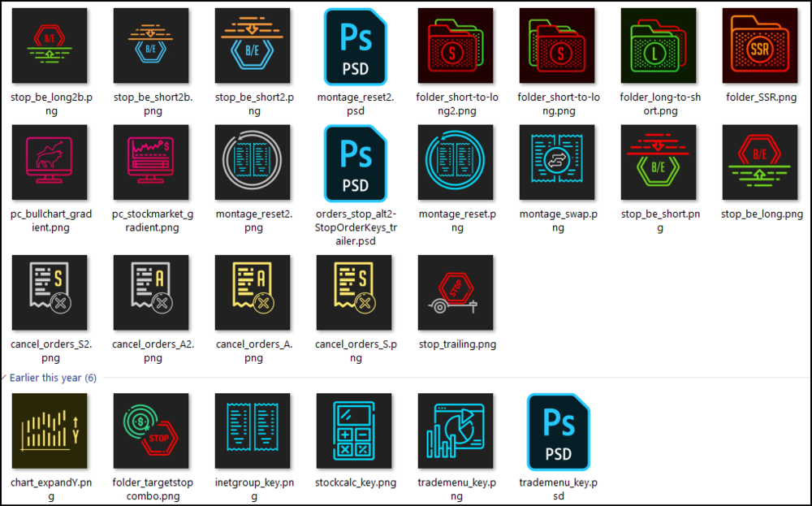The width and height of the screenshot is (812, 506).
Task: Open the folder_SSR.png file
Action: [761, 46]
